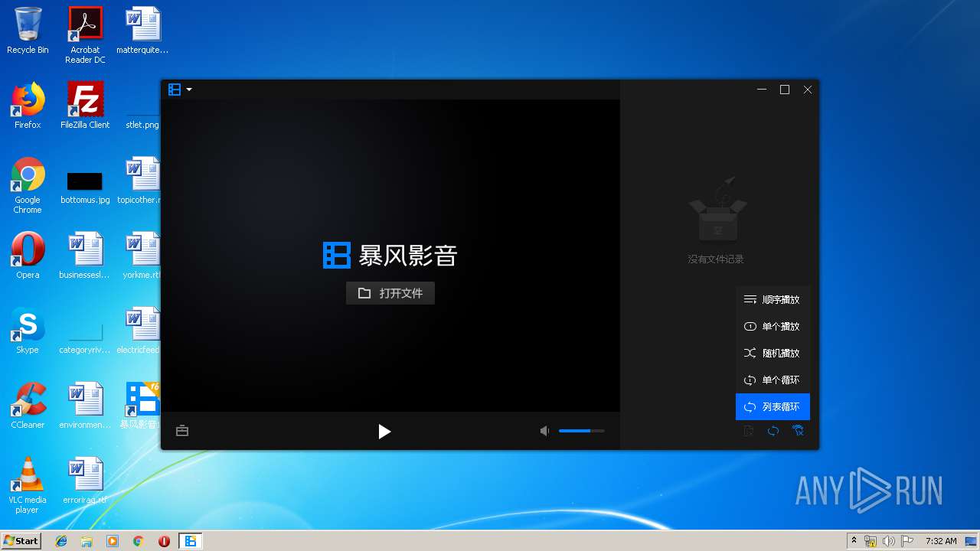Click the network tray icon
Viewport: 980px width, 551px height.
871,541
